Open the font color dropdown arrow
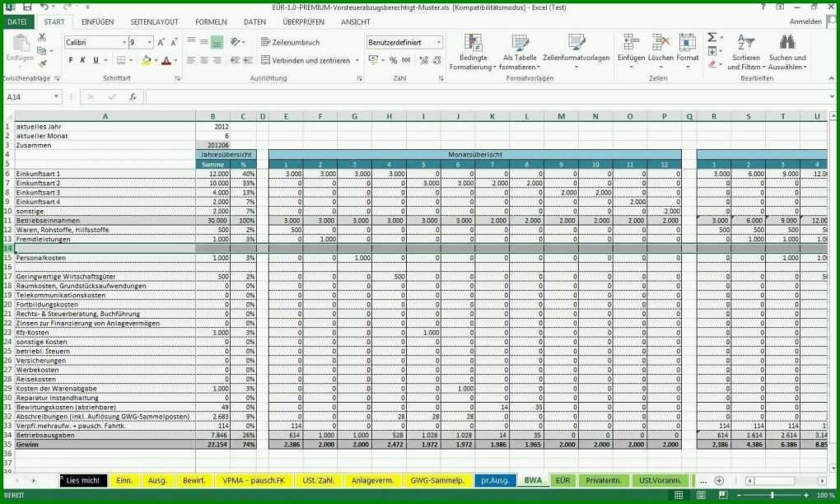The width and height of the screenshot is (840, 504). (x=175, y=60)
